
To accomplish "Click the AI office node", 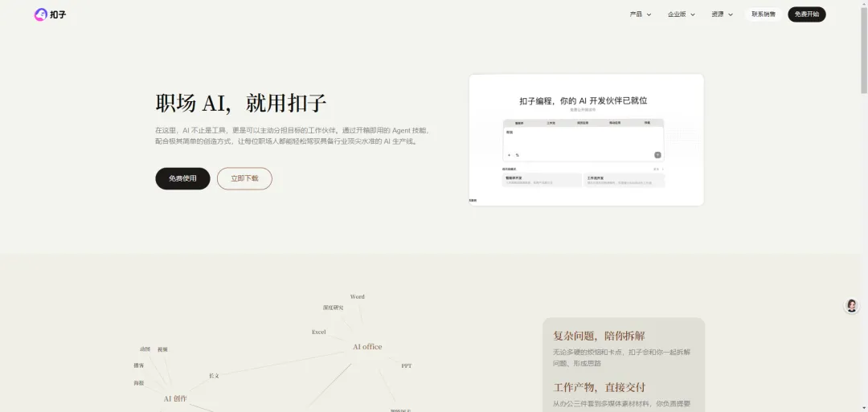I will pos(367,347).
